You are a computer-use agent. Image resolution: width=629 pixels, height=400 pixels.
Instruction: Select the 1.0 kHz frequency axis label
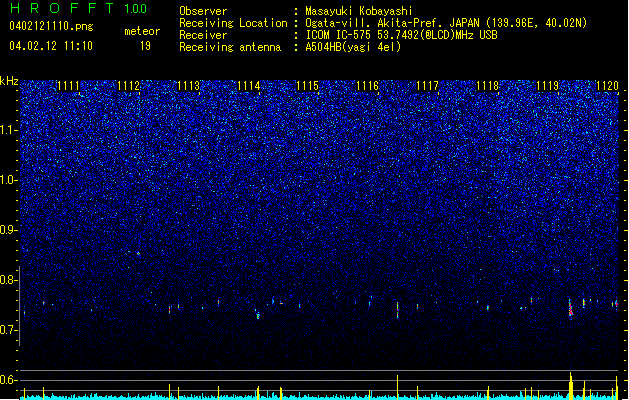[9, 181]
